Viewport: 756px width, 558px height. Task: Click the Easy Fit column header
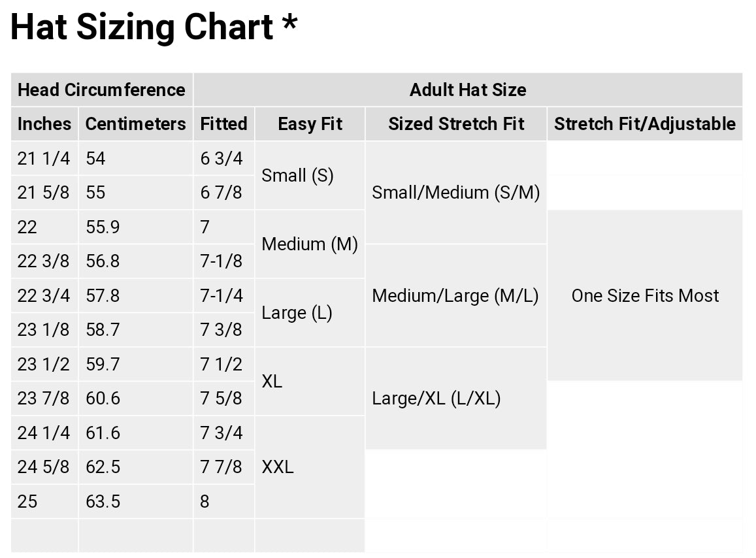tap(310, 123)
